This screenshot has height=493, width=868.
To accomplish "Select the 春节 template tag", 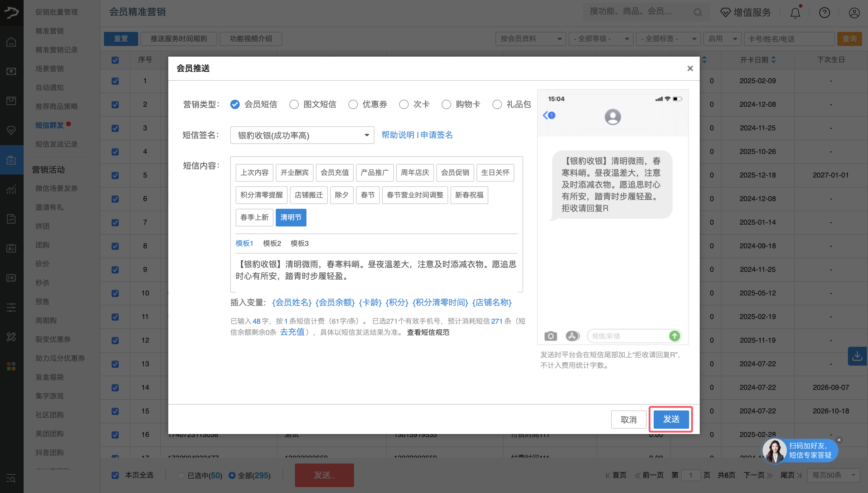I will coord(367,195).
